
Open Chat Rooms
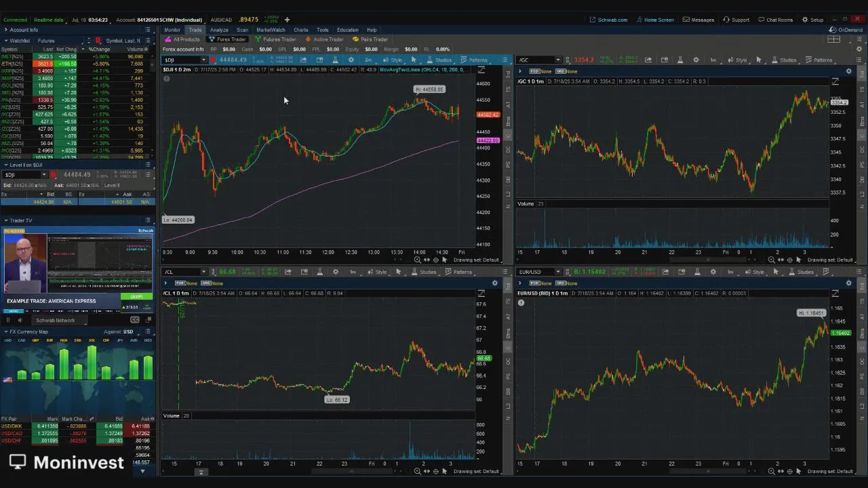click(x=775, y=20)
